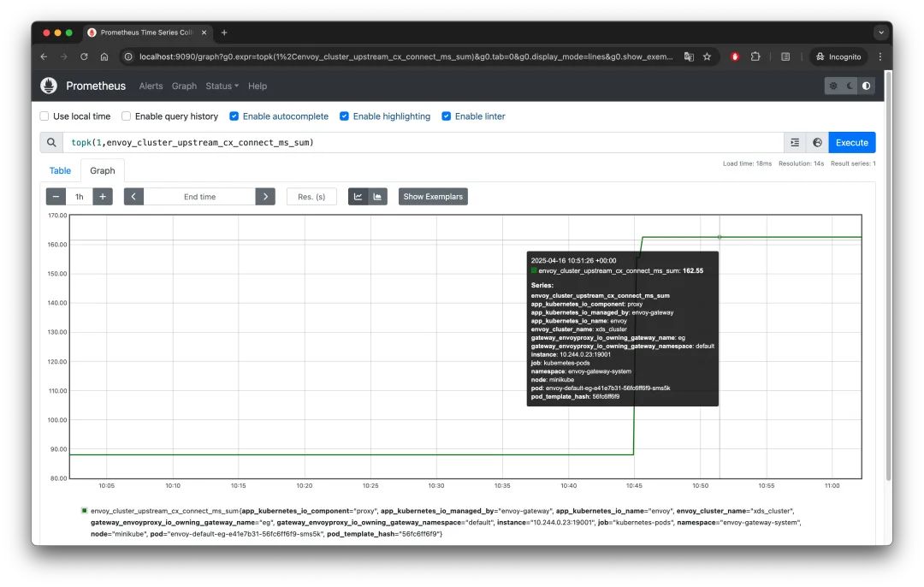
Task: Click the page vertical scrollbar
Action: click(889, 277)
